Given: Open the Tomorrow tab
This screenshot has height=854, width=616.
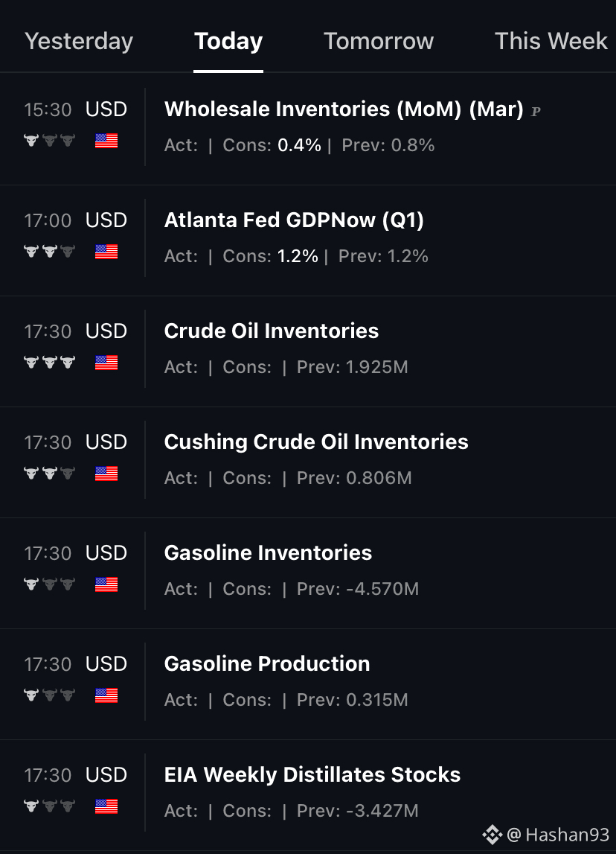Looking at the screenshot, I should tap(379, 42).
